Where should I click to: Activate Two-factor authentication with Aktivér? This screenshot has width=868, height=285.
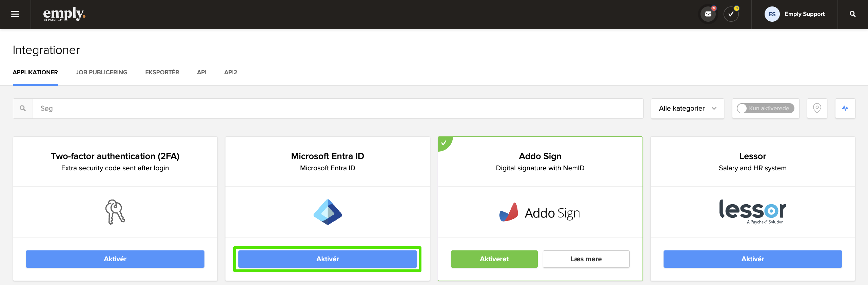pos(115,259)
